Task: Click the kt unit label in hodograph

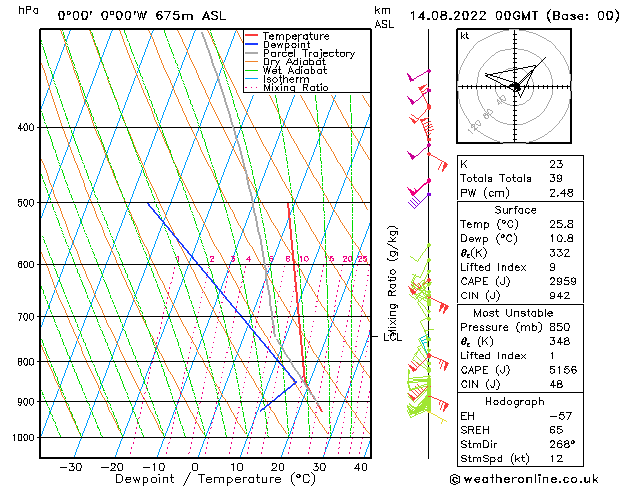Action: (x=465, y=36)
